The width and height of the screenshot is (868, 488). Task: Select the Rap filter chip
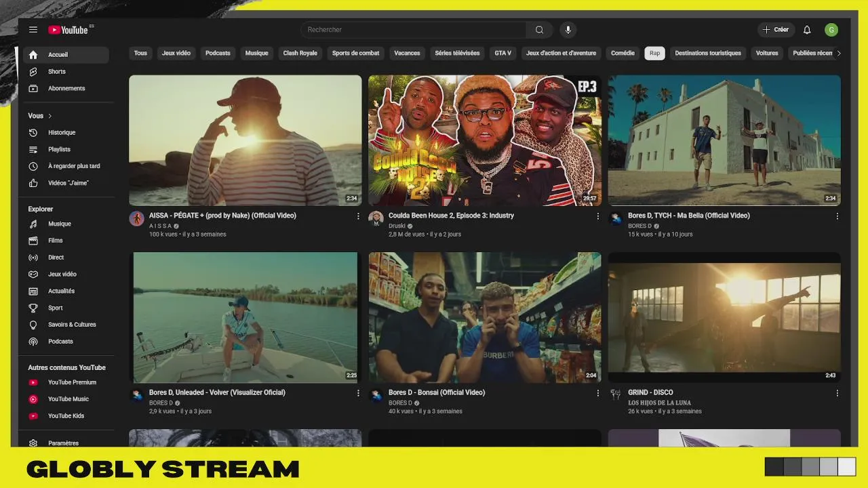[x=654, y=54]
